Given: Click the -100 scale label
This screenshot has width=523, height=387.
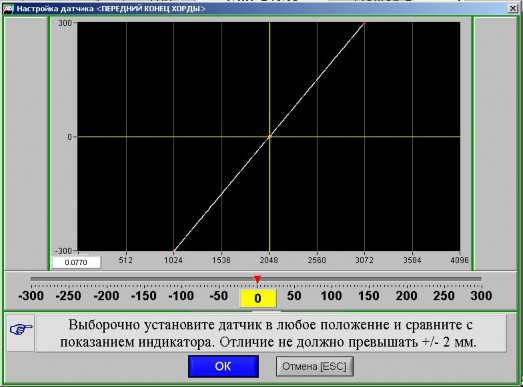Looking at the screenshot, I should coord(181,296).
